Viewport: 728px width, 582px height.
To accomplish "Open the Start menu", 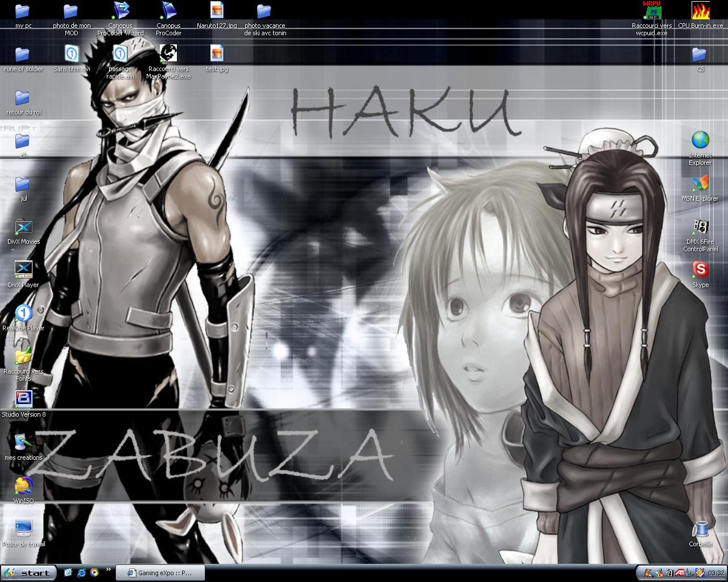I will tap(28, 573).
